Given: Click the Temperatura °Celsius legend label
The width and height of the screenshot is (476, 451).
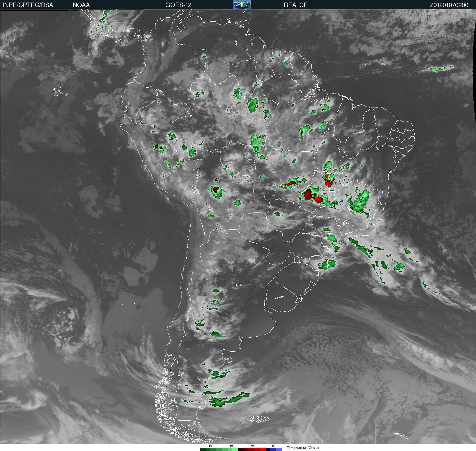Looking at the screenshot, I should click(303, 448).
